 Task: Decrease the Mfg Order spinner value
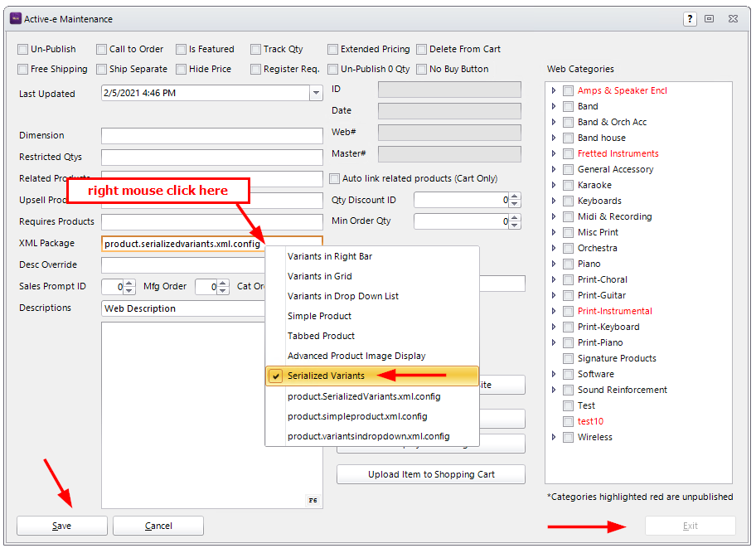point(222,291)
